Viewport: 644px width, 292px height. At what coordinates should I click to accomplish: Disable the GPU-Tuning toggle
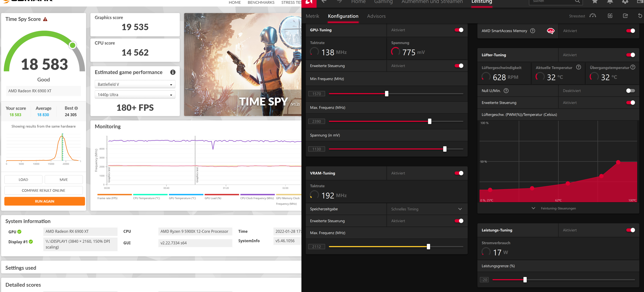pos(459,30)
